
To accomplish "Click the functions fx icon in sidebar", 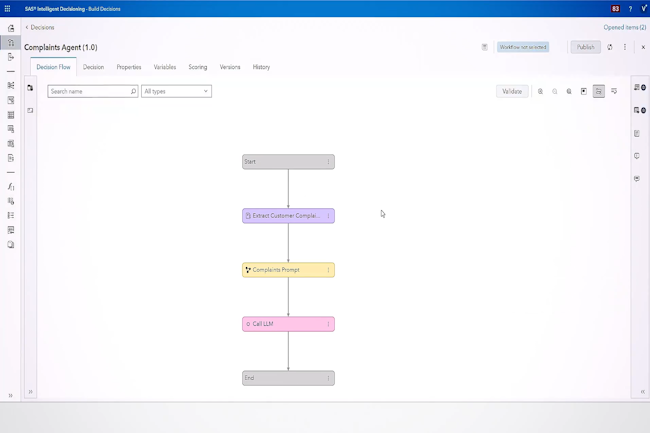I will tap(11, 187).
